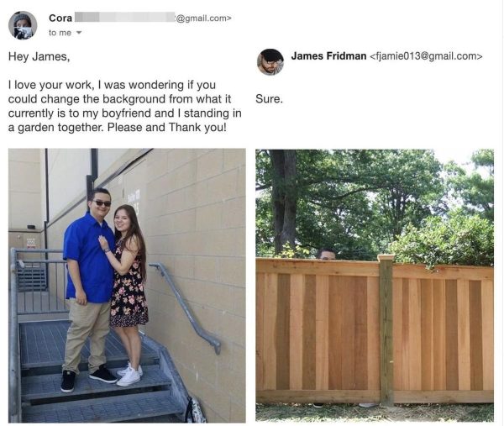Click the "to me" recipient text
Screen dimensions: 504x426
click(x=60, y=33)
